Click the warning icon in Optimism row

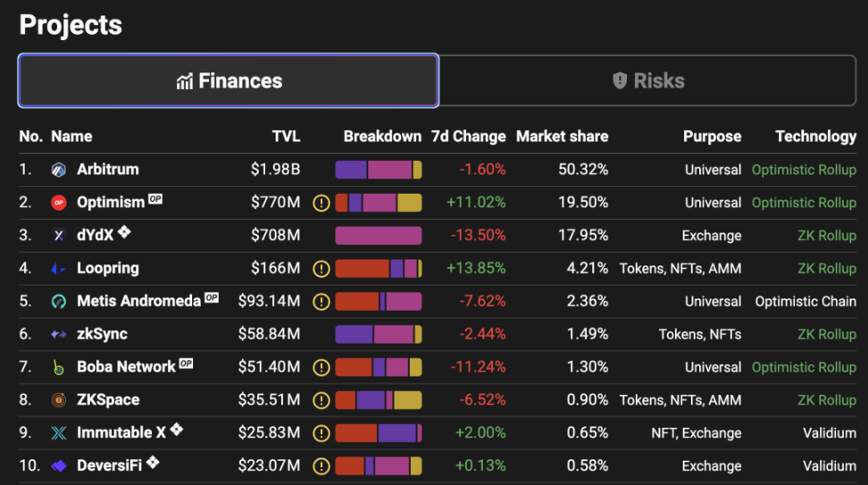[x=321, y=203]
